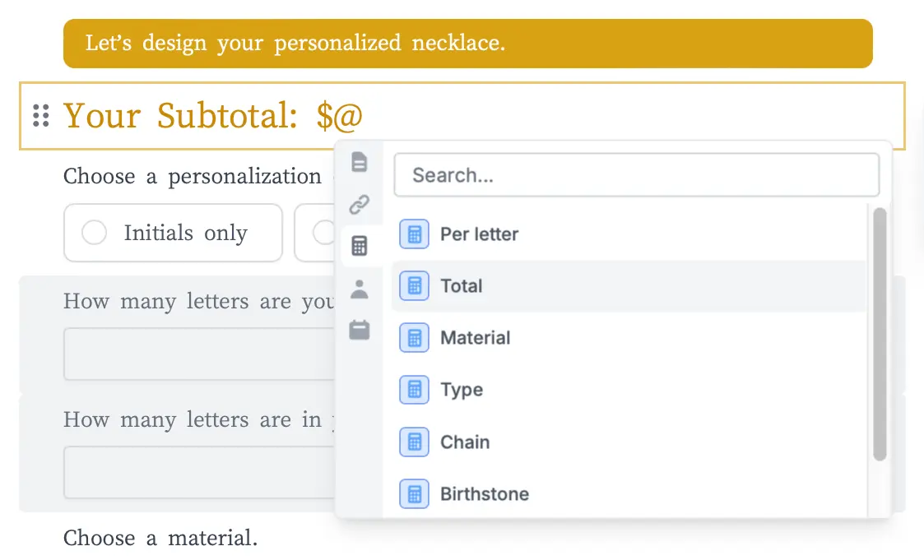Screen dimensions: 924x560
Task: Click the Search field in the picker
Action: click(636, 174)
